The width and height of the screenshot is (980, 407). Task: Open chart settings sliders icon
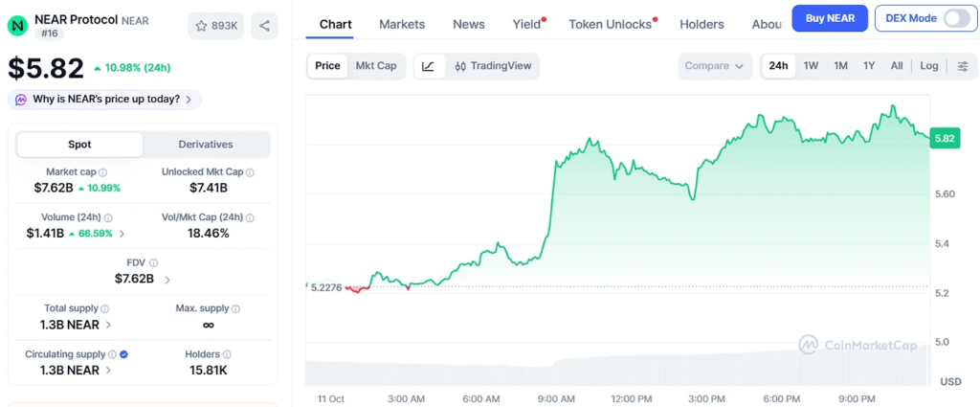click(963, 66)
